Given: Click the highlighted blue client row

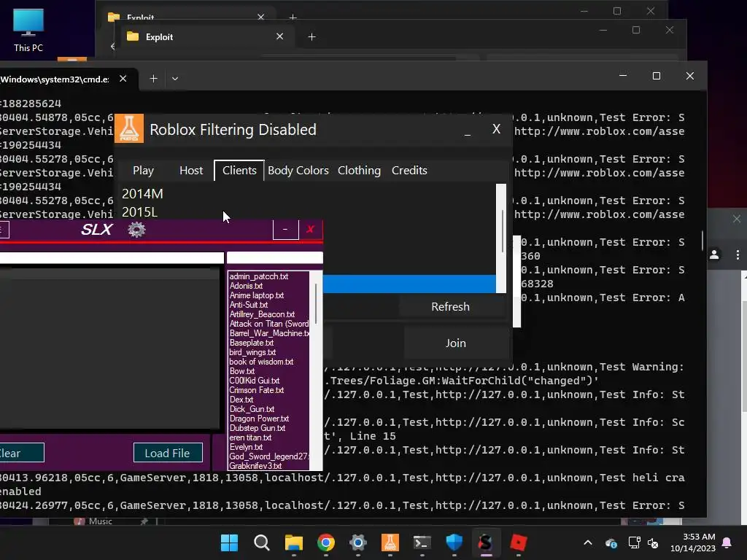Looking at the screenshot, I should pos(409,284).
